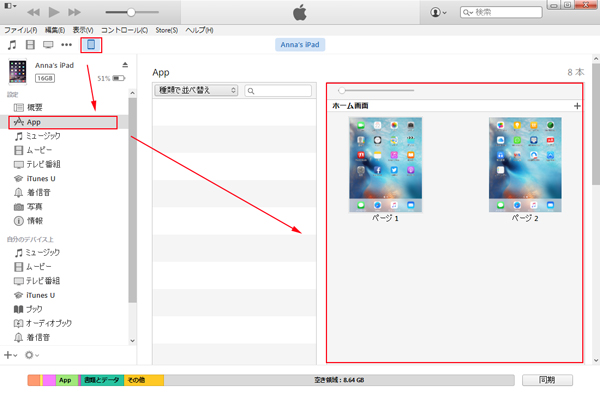Click the iPad device image thumbnail
This screenshot has width=600, height=395.
pos(18,72)
